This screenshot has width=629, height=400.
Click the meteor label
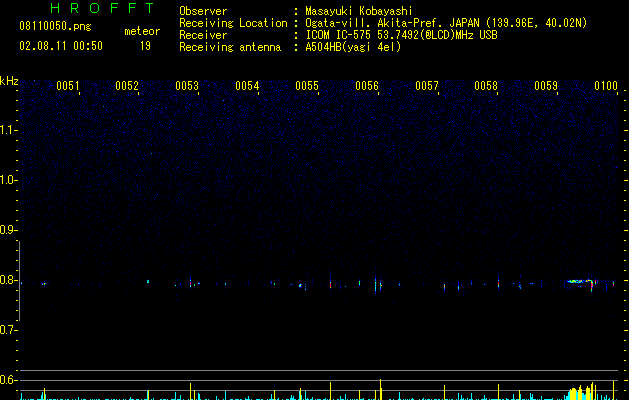point(142,31)
